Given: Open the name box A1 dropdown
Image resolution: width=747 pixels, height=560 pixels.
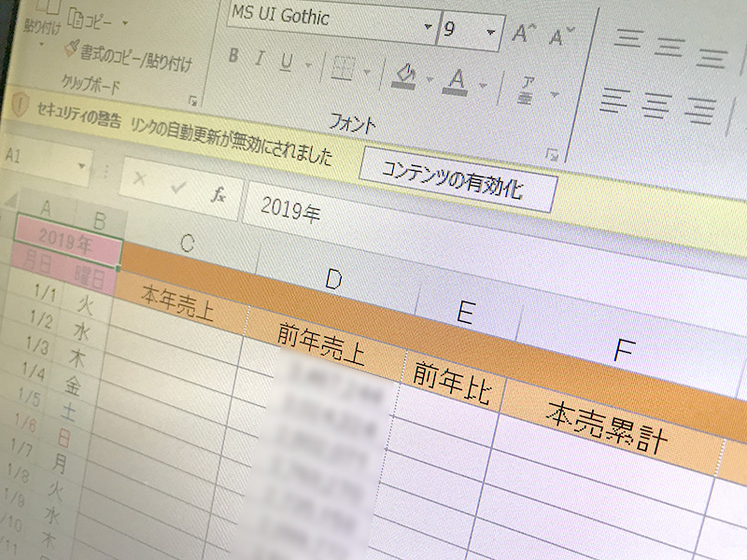Looking at the screenshot, I should (82, 166).
